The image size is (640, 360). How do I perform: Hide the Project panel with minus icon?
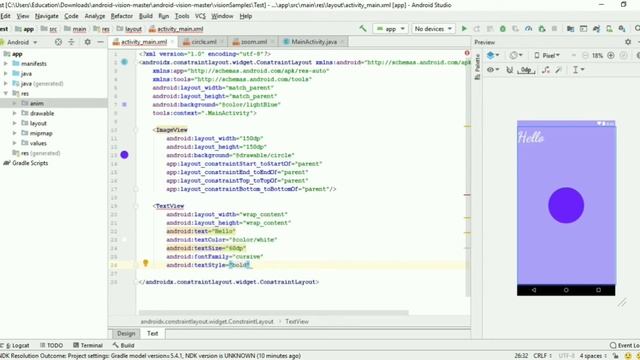click(100, 42)
